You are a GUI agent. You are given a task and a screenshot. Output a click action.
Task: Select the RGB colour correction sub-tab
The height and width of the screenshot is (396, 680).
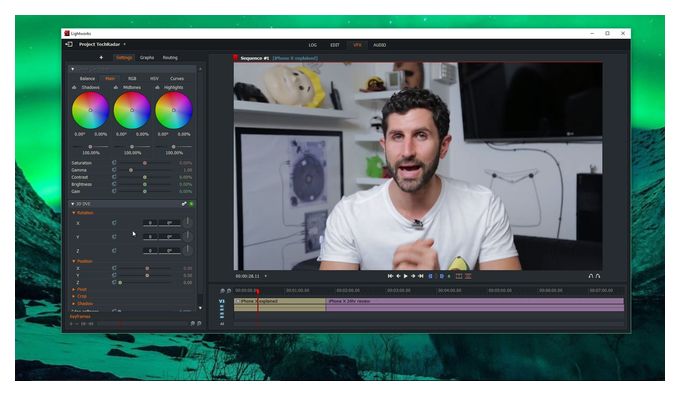click(132, 79)
